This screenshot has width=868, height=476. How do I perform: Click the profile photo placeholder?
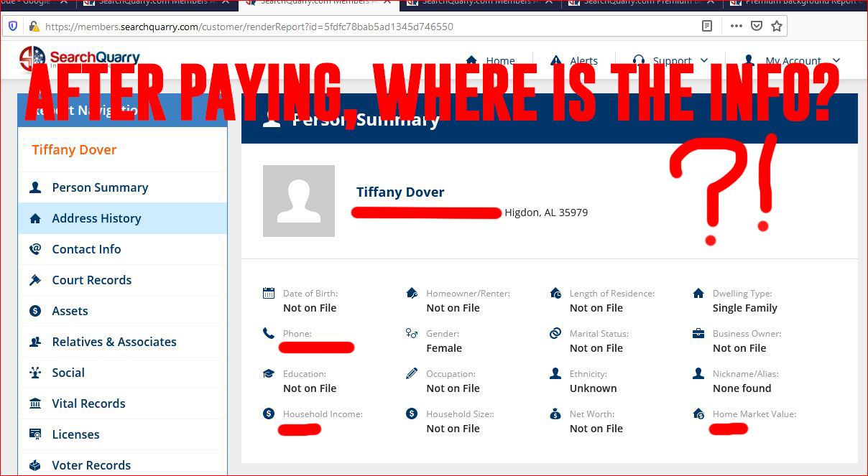point(299,201)
